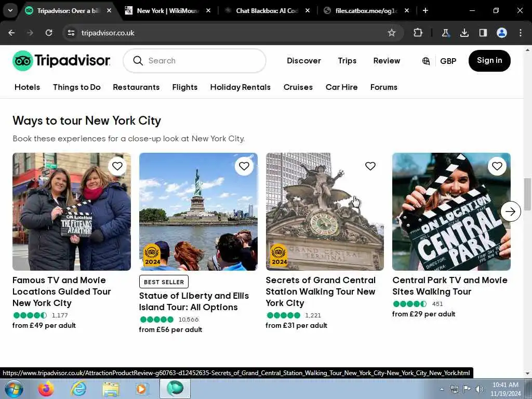Open the Central Park TV and Movie Sites Walking Tour title
532x399 pixels.
[x=450, y=286]
